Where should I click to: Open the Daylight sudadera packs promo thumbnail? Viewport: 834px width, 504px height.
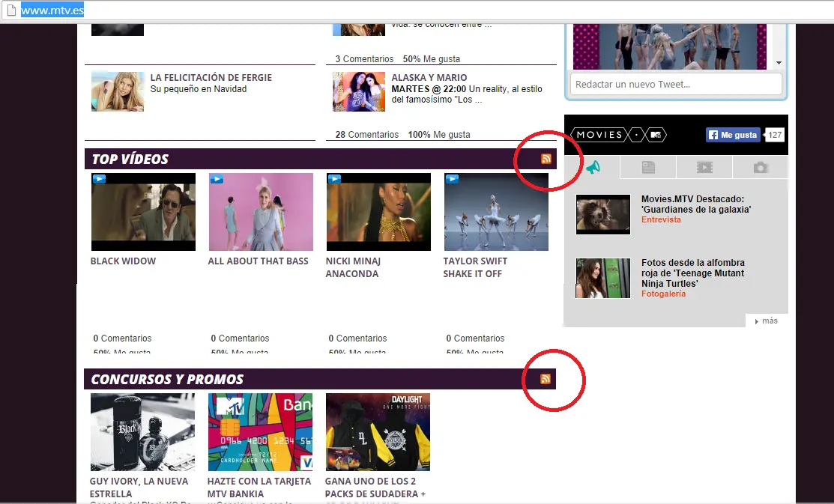(378, 431)
